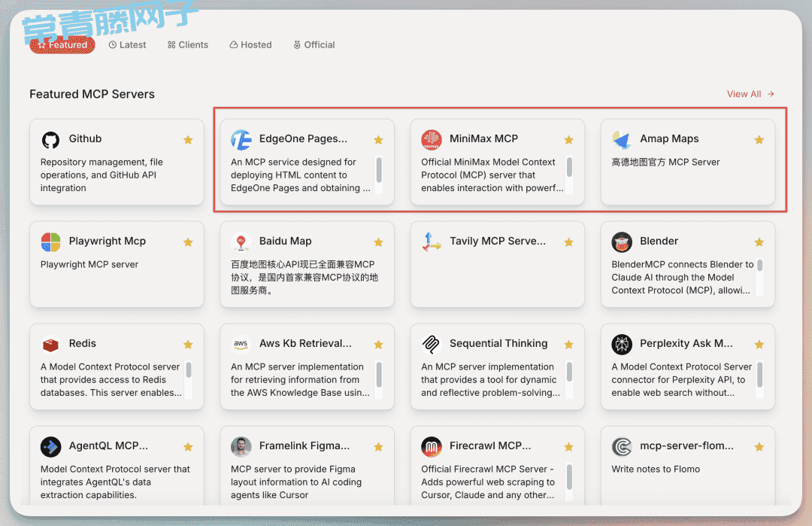Select the Featured tab
812x526 pixels.
pyautogui.click(x=62, y=45)
